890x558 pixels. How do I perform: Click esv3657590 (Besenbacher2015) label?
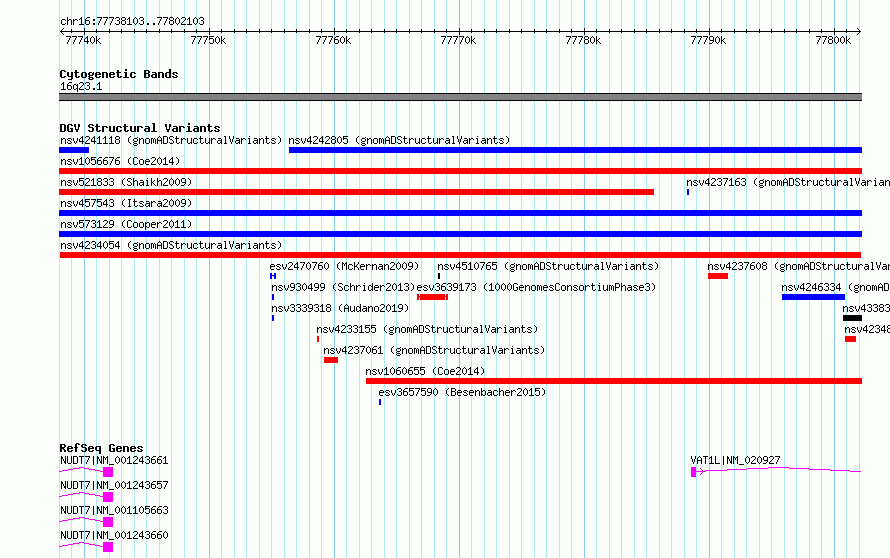coord(462,392)
